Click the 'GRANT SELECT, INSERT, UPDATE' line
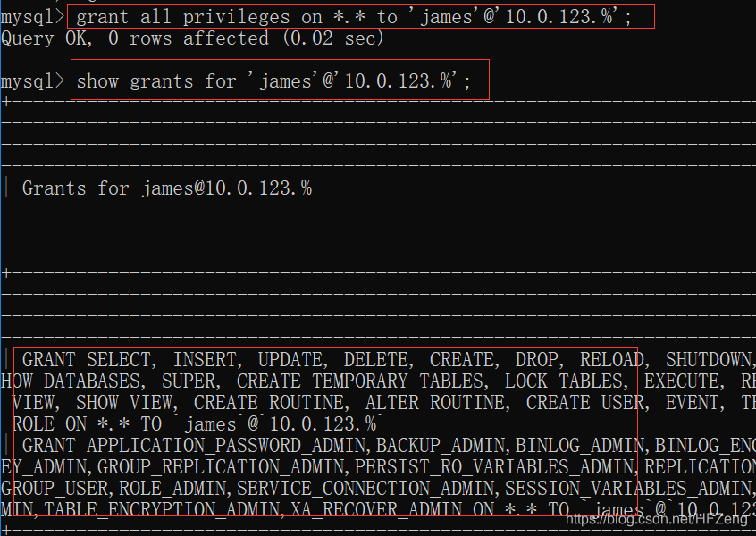The image size is (756, 536). tap(387, 360)
